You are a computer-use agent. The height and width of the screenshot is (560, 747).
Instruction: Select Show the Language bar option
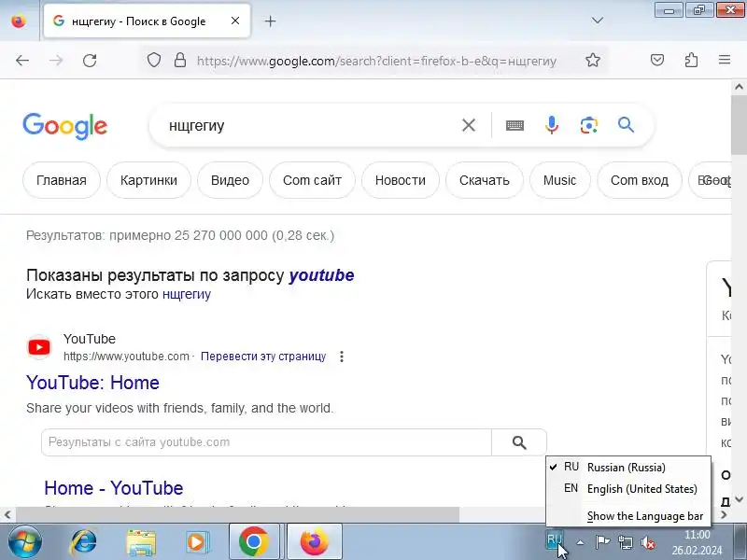(644, 516)
